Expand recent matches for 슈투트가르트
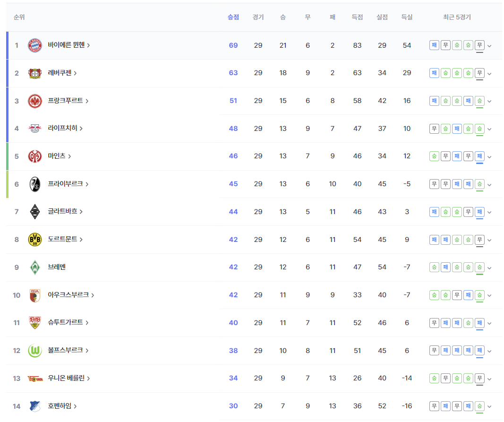This screenshot has width=504, height=422. [x=489, y=323]
